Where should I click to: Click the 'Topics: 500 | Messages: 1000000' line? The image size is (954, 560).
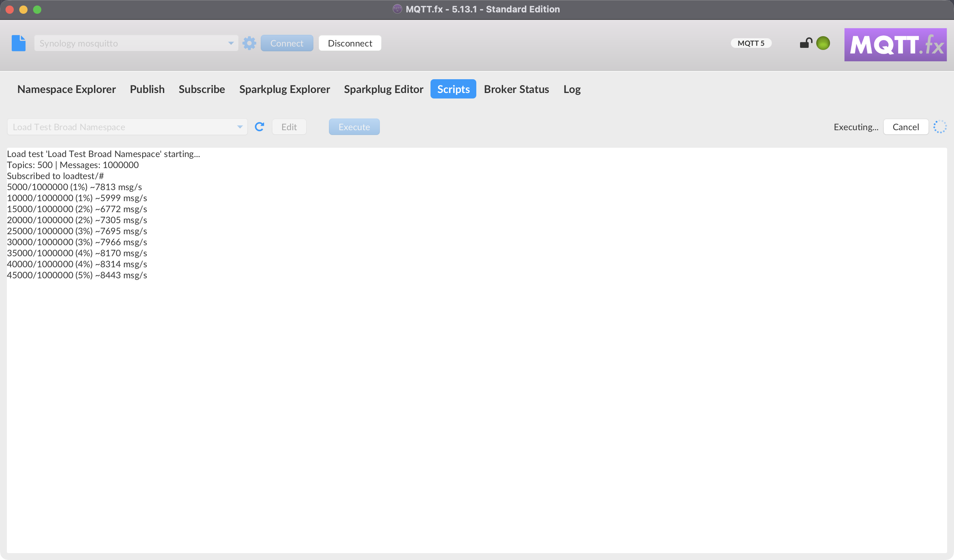click(73, 165)
